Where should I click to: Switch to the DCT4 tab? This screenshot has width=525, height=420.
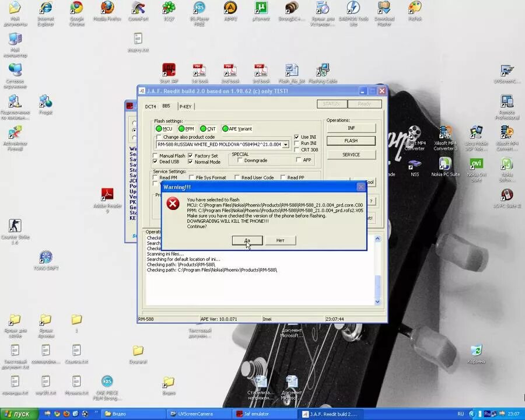[150, 107]
